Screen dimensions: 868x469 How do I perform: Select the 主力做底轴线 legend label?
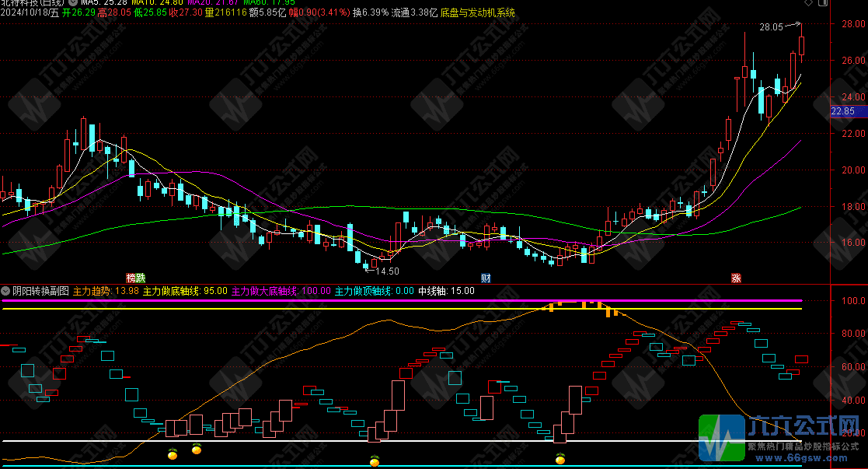click(x=171, y=291)
